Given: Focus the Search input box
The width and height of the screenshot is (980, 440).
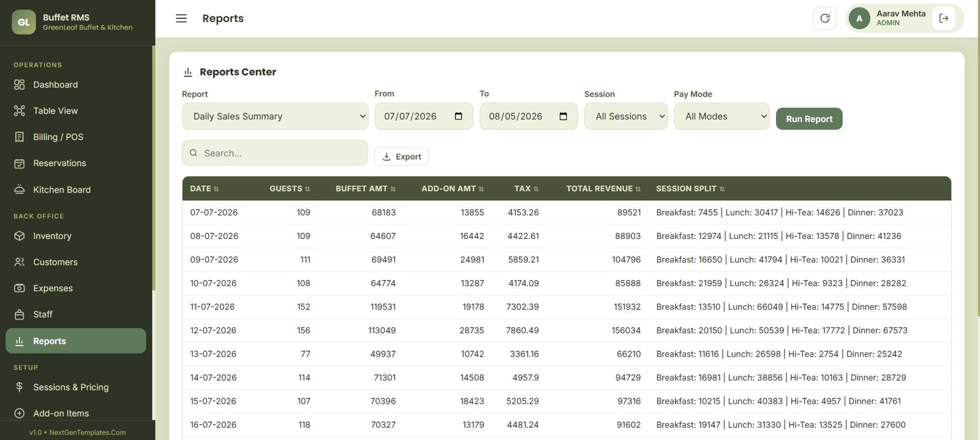Looking at the screenshot, I should (x=275, y=153).
